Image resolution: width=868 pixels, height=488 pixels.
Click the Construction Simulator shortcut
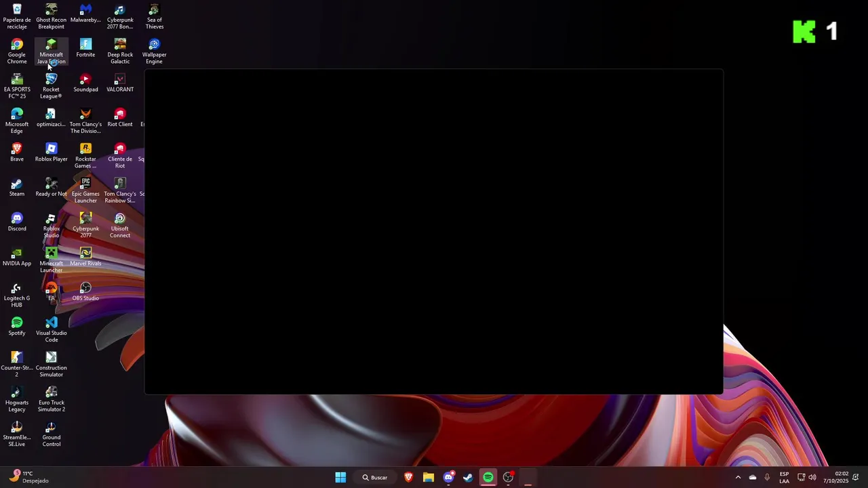51,365
